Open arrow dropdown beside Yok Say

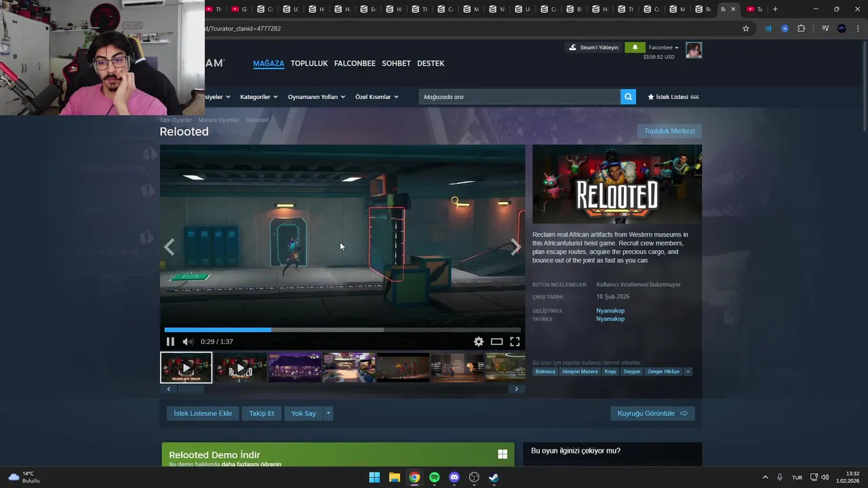(328, 413)
